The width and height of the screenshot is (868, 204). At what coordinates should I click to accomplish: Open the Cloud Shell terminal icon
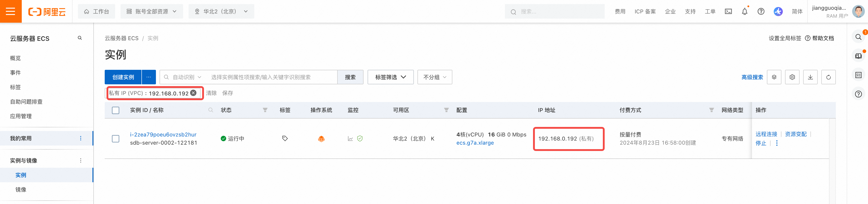728,12
